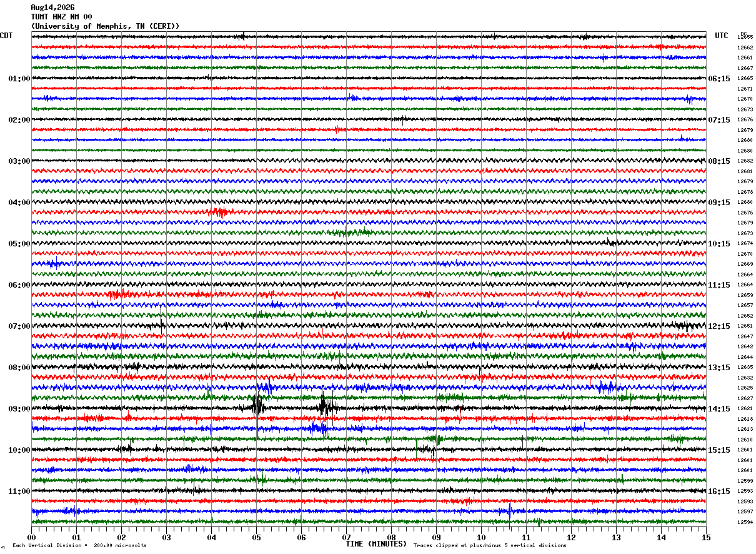
Task: Click minute 12 on the bottom time axis
Action: 571,537
